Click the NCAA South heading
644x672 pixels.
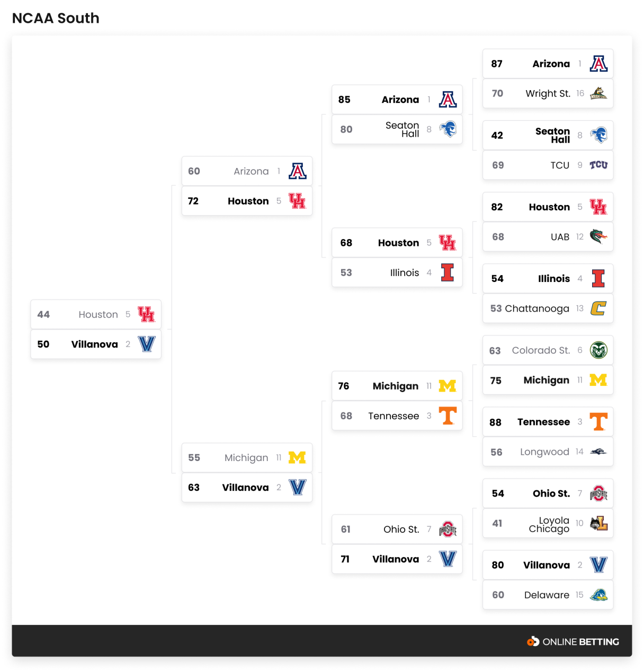point(56,18)
